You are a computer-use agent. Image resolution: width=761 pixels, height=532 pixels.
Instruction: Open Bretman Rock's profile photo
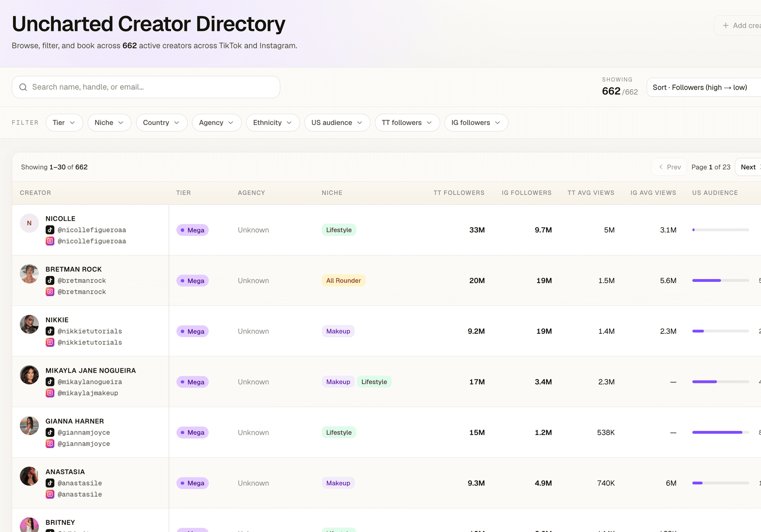tap(29, 274)
